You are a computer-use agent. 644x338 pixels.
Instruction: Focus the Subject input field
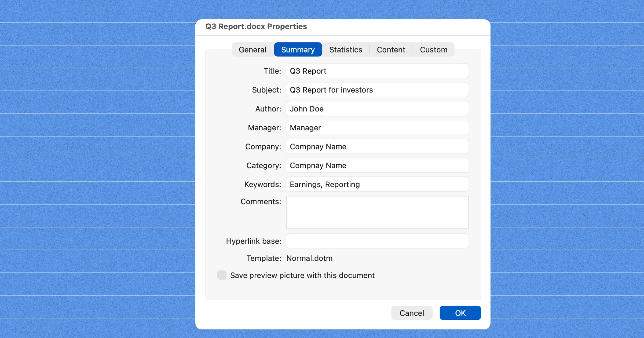click(377, 90)
